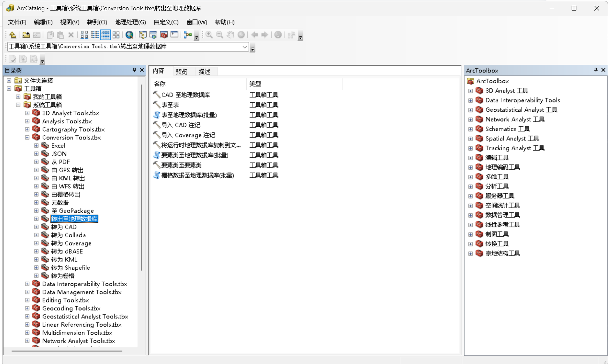Sort by the 类型 column header
The height and width of the screenshot is (364, 608).
(x=294, y=84)
